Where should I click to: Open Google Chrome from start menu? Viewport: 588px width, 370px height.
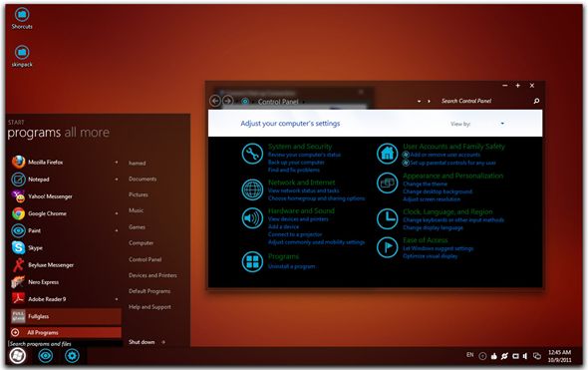click(65, 213)
